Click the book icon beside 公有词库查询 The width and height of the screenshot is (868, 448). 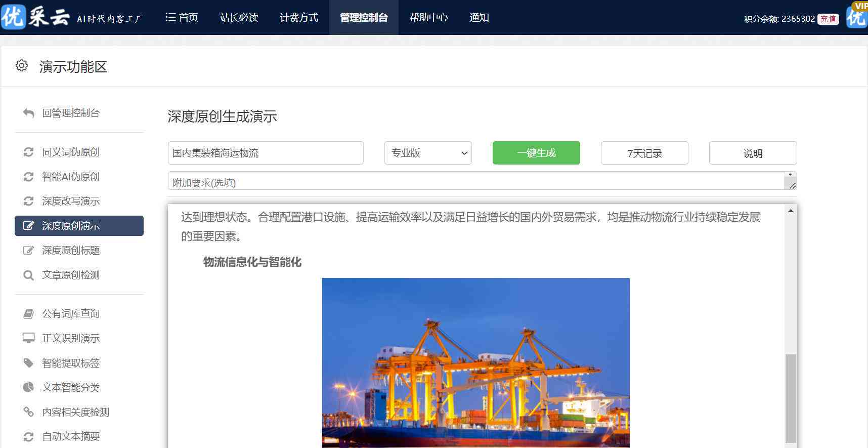coord(28,314)
